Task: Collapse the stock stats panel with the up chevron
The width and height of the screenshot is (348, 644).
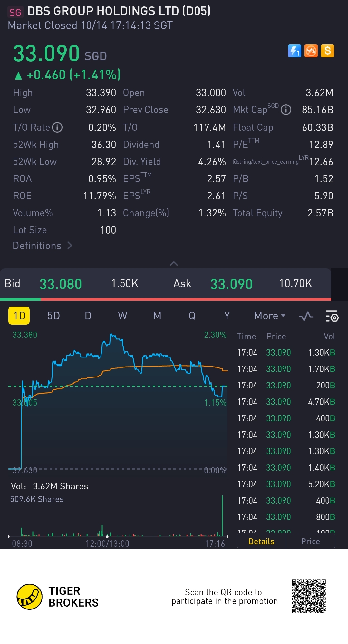Action: (x=174, y=264)
